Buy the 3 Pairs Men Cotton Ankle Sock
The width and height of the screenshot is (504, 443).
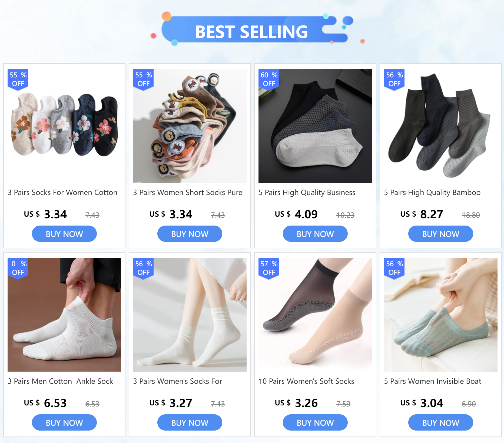coord(64,423)
